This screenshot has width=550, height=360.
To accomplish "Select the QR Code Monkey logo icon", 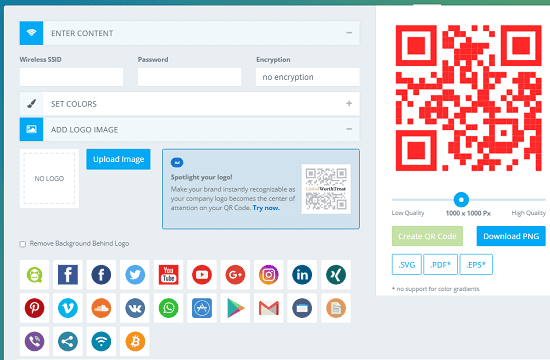I will click(x=34, y=275).
